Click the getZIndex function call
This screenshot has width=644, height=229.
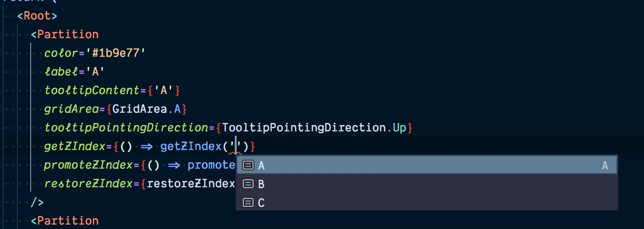(191, 146)
